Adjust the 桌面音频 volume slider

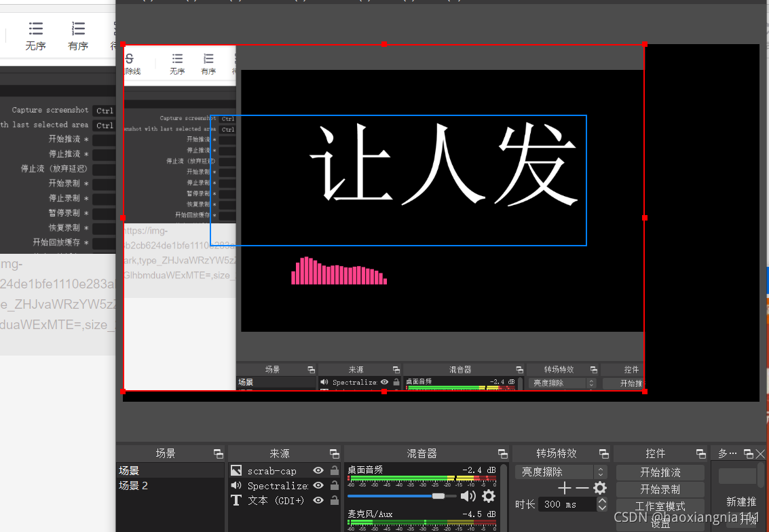tap(402, 496)
